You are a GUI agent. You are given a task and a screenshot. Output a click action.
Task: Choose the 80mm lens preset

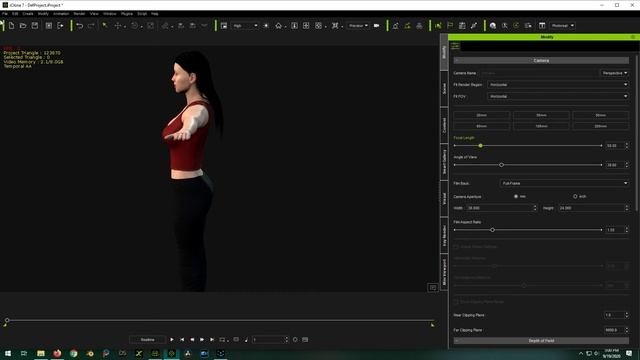tap(482, 126)
